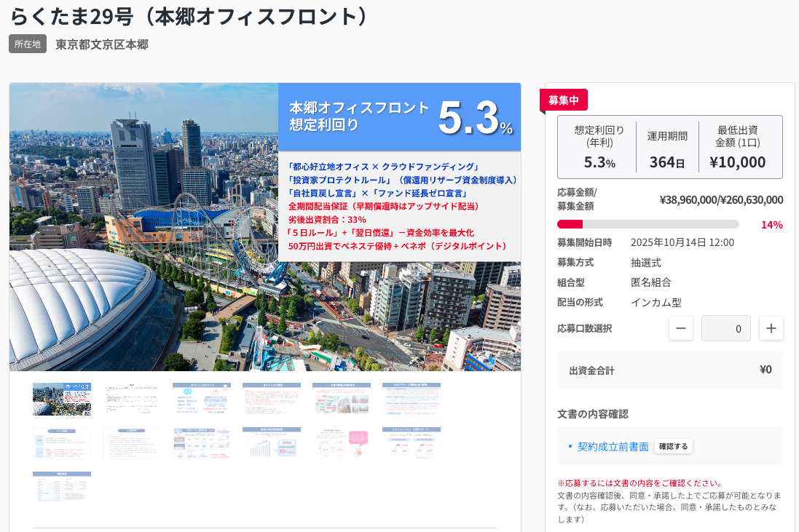
Task: Click the 募集中 status badge
Action: [563, 100]
